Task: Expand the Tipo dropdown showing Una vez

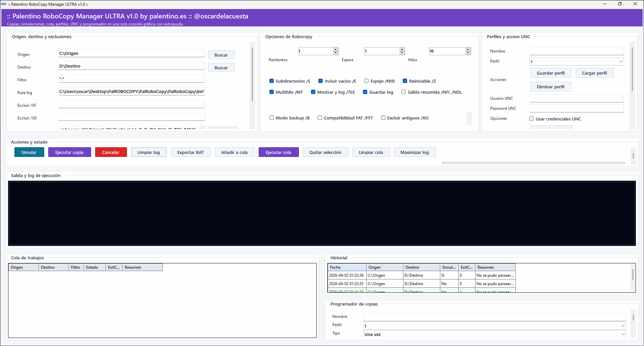Action: (623, 334)
